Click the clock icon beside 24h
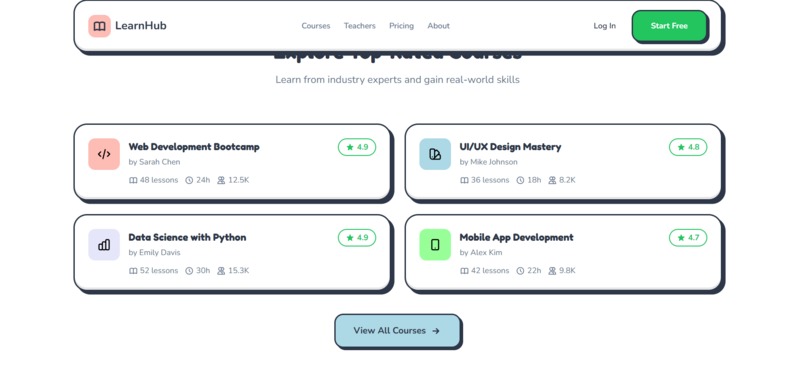Viewport: 806px width, 379px height. [x=189, y=180]
